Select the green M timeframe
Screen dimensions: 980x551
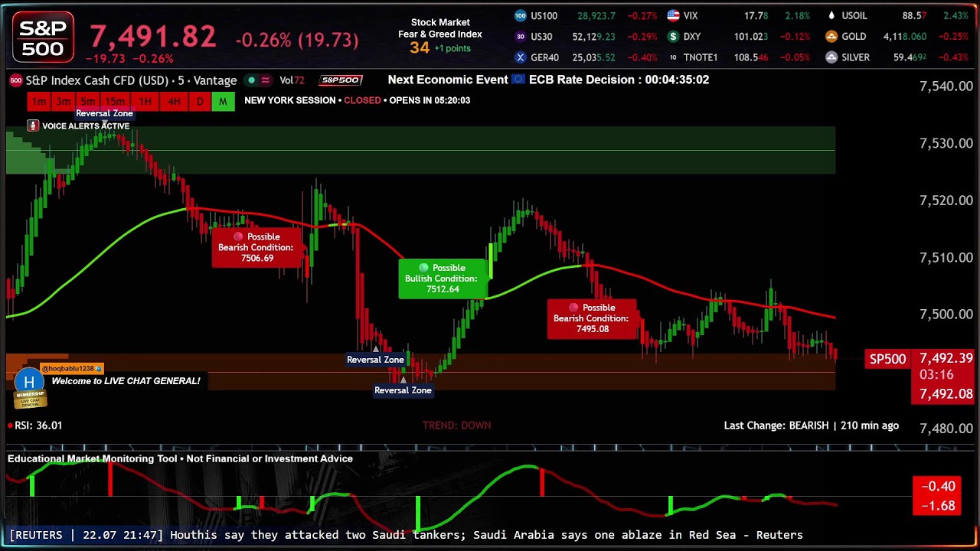pos(223,102)
